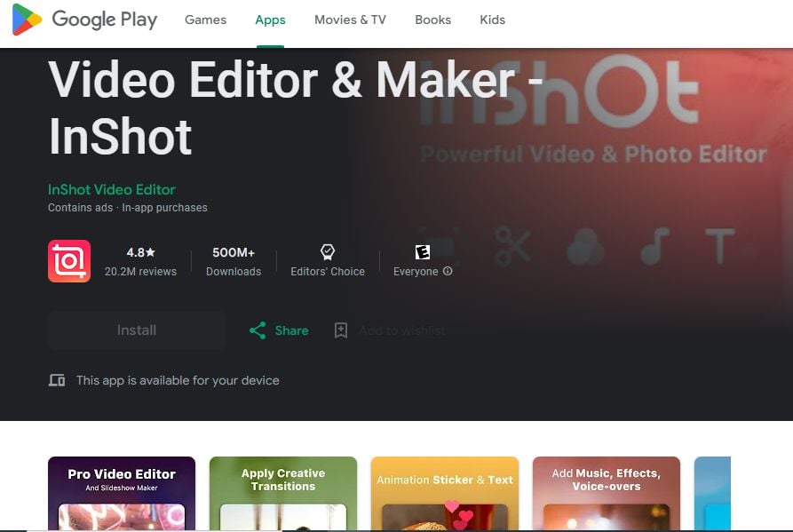Image resolution: width=793 pixels, height=532 pixels.
Task: Click the Google Play logo icon
Action: click(26, 20)
